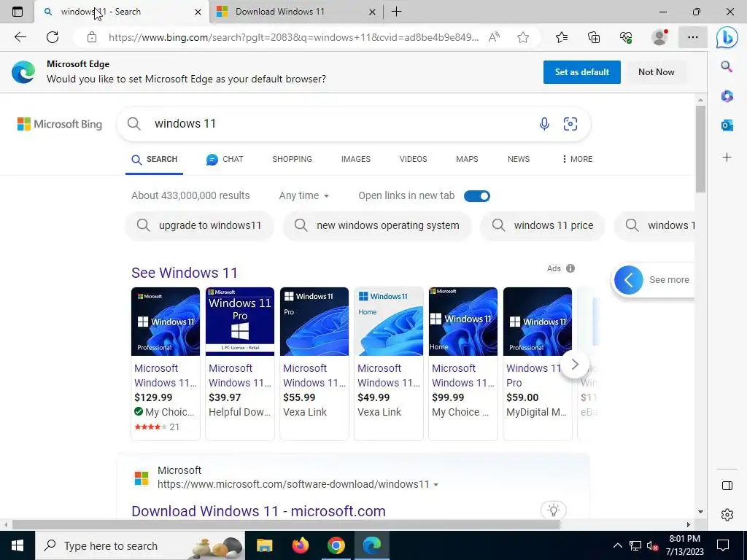Screen dimensions: 747x560
Task: Launch Chrome from the taskbar
Action: [336, 545]
